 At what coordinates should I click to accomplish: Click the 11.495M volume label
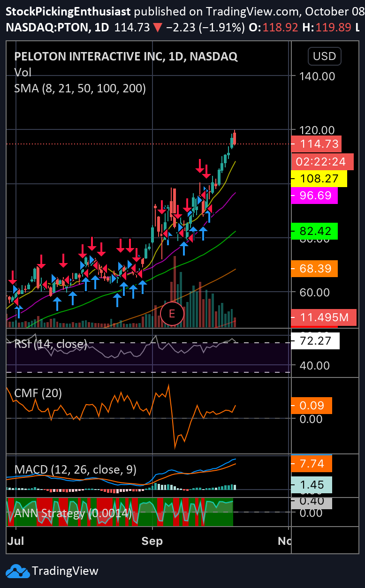point(324,317)
